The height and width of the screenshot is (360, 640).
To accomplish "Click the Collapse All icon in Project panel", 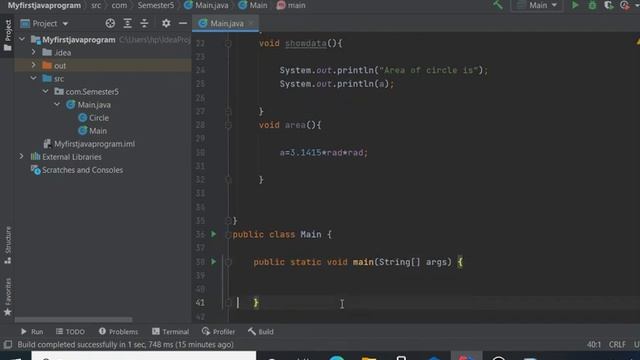I will point(144,23).
